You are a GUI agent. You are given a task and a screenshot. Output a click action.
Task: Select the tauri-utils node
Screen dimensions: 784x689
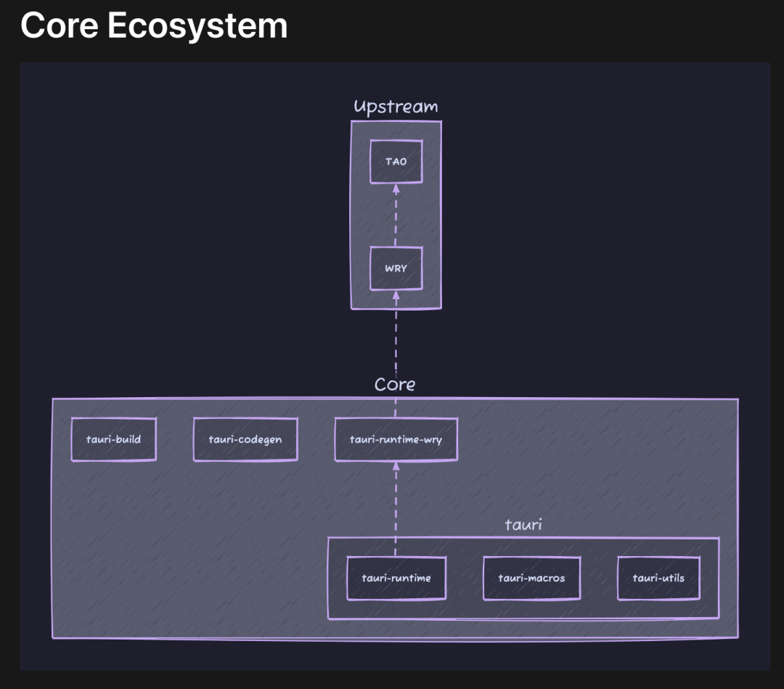tap(658, 577)
